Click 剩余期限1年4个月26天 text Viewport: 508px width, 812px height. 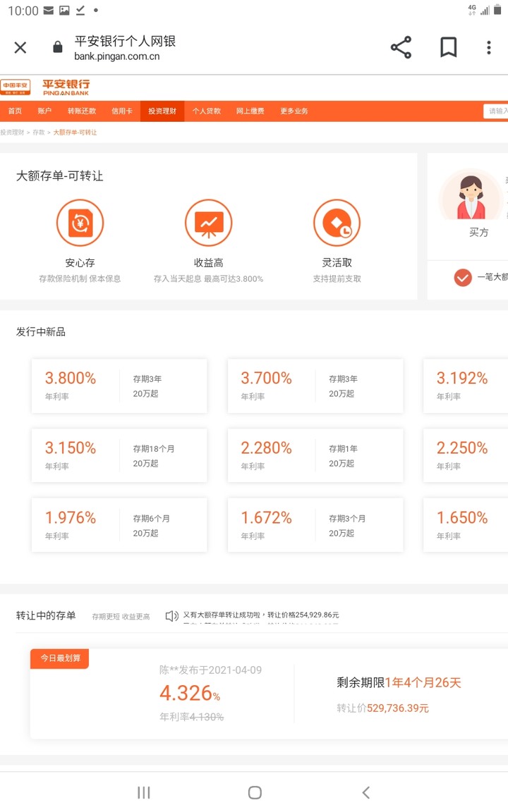click(399, 682)
